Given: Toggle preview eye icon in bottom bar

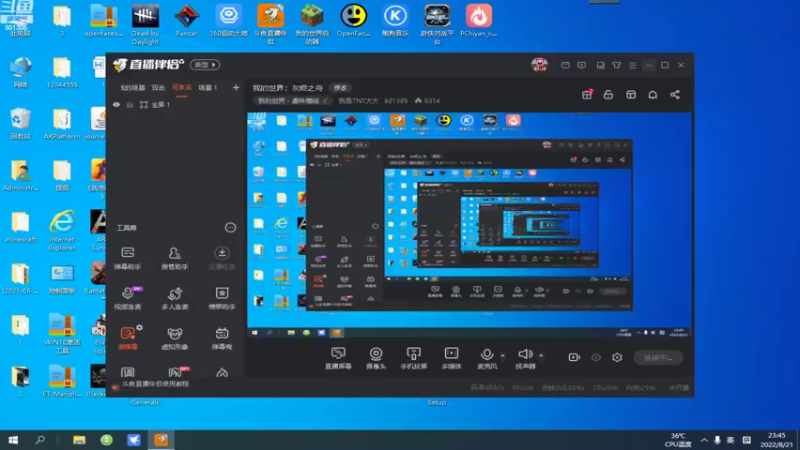Looking at the screenshot, I should coord(595,357).
